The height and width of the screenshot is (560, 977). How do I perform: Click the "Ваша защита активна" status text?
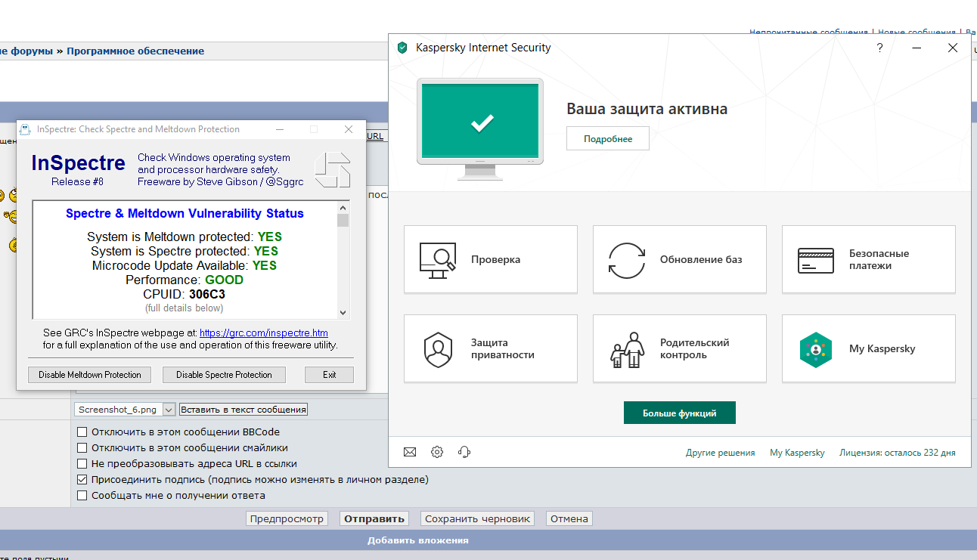click(x=647, y=109)
